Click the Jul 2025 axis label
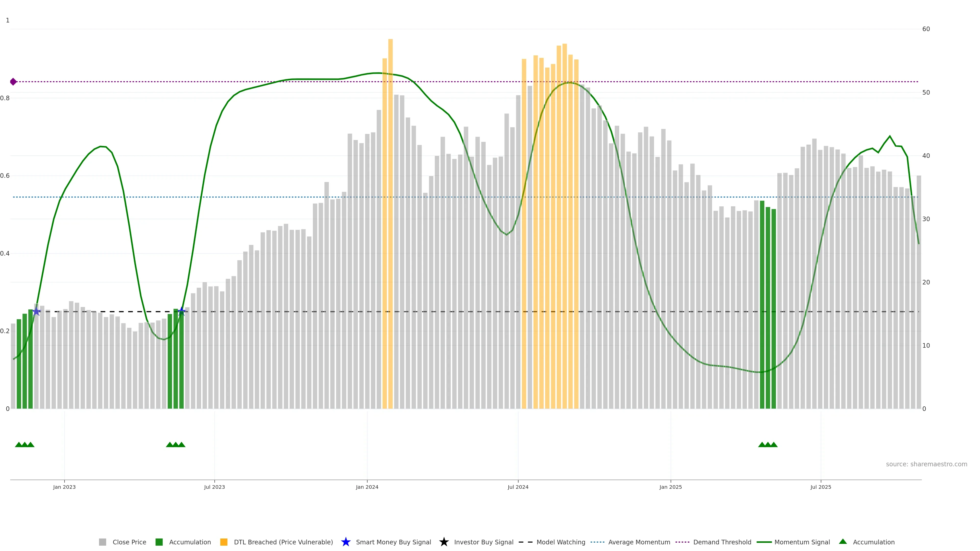Image resolution: width=980 pixels, height=551 pixels. click(820, 487)
